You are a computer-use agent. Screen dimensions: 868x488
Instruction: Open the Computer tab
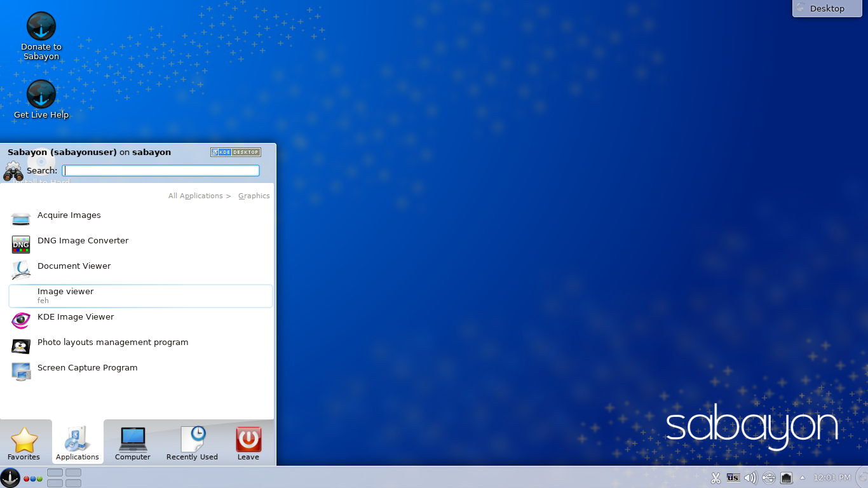pyautogui.click(x=133, y=443)
